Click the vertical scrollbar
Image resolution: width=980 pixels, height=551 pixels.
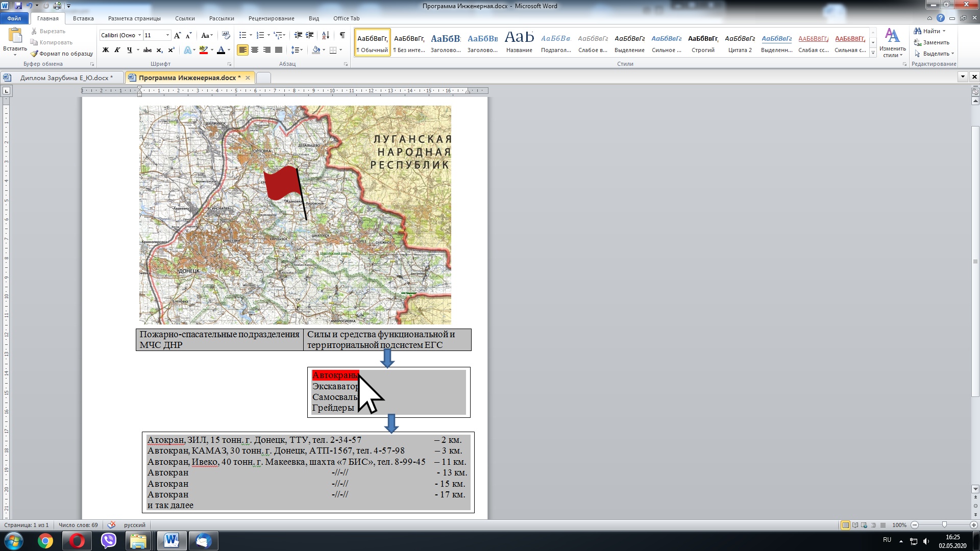click(x=975, y=260)
